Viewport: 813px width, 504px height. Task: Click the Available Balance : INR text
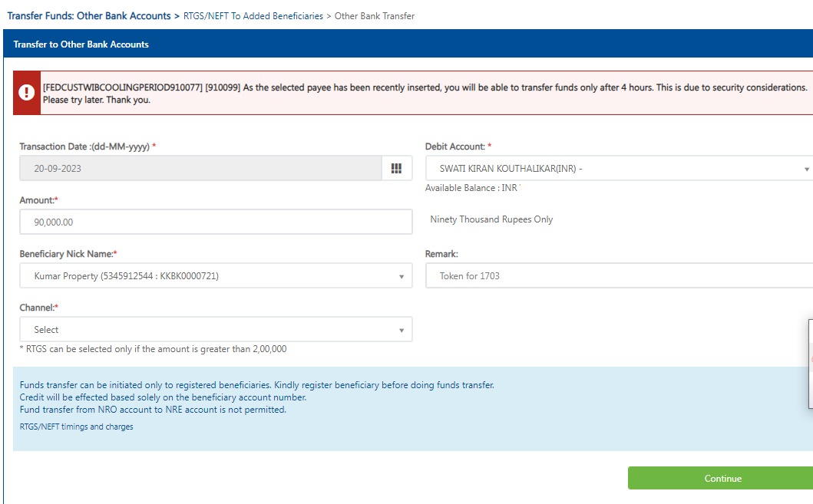(472, 188)
